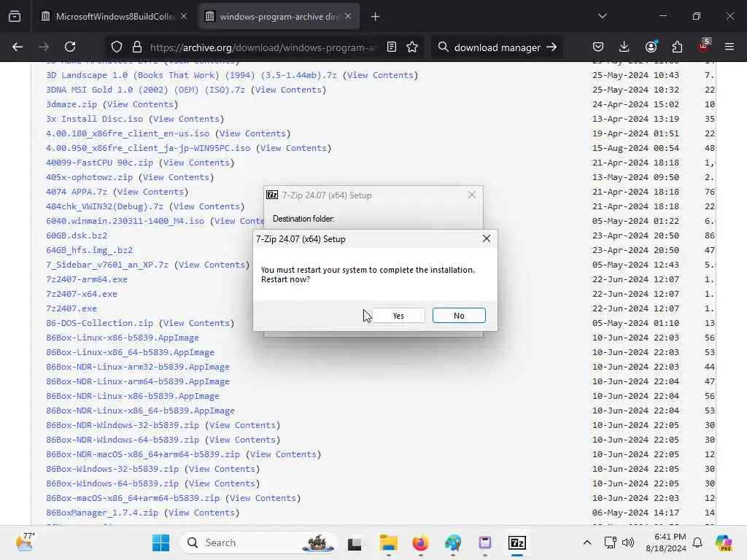747x560 pixels.
Task: Toggle reader view icon in address bar
Action: 392,47
